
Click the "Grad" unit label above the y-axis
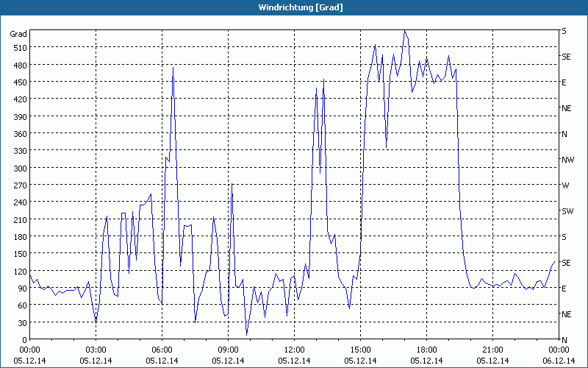(18, 34)
